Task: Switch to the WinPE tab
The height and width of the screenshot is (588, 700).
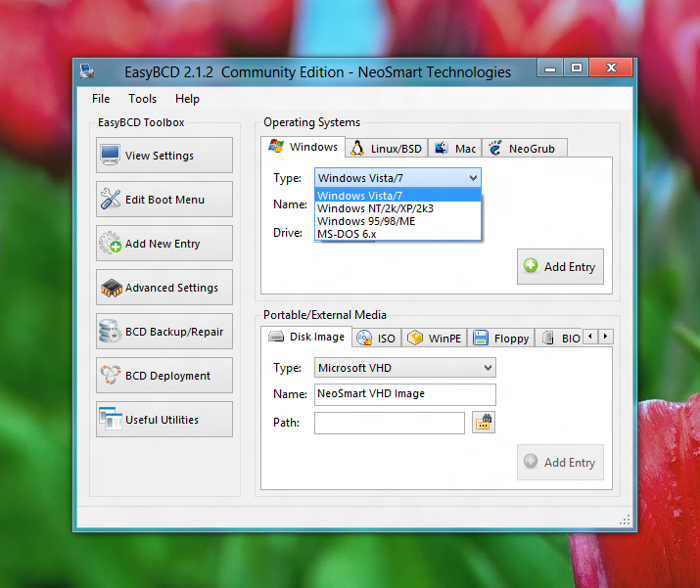Action: point(435,339)
